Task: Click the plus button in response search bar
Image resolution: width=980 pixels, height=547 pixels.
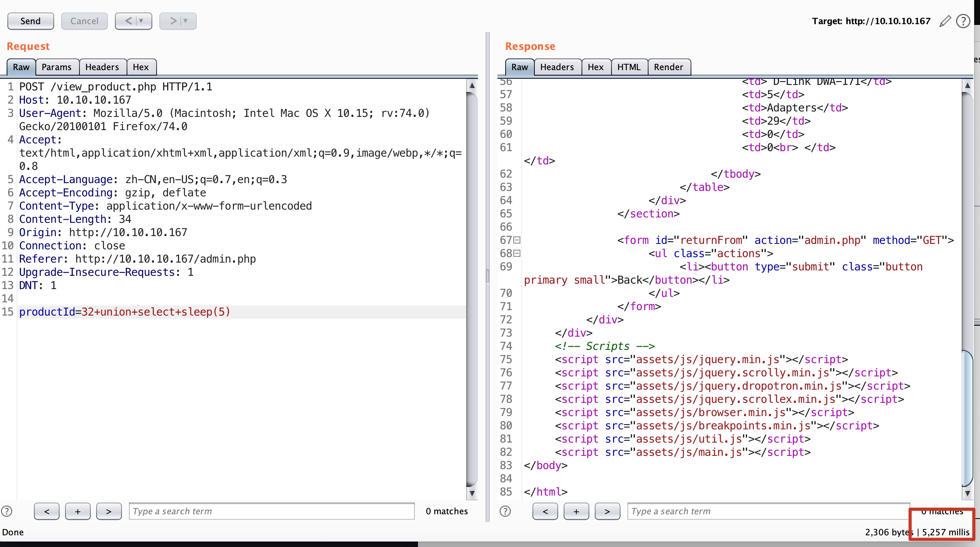Action: pyautogui.click(x=576, y=511)
